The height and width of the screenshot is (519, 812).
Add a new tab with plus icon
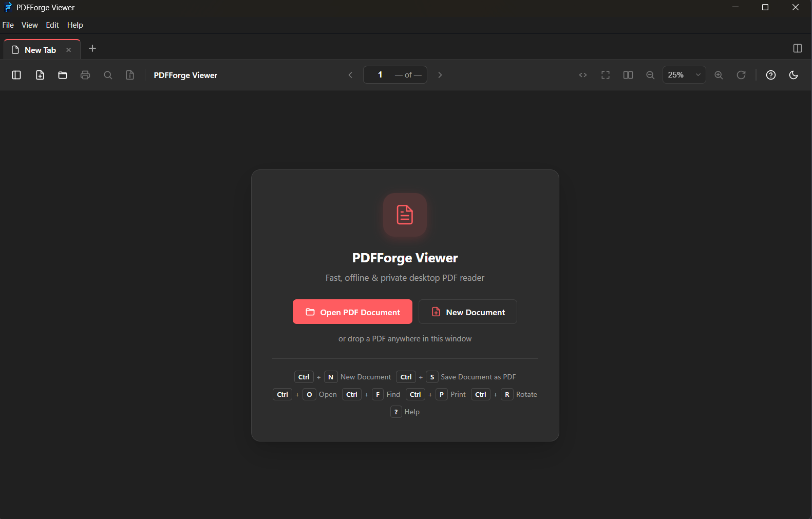92,48
